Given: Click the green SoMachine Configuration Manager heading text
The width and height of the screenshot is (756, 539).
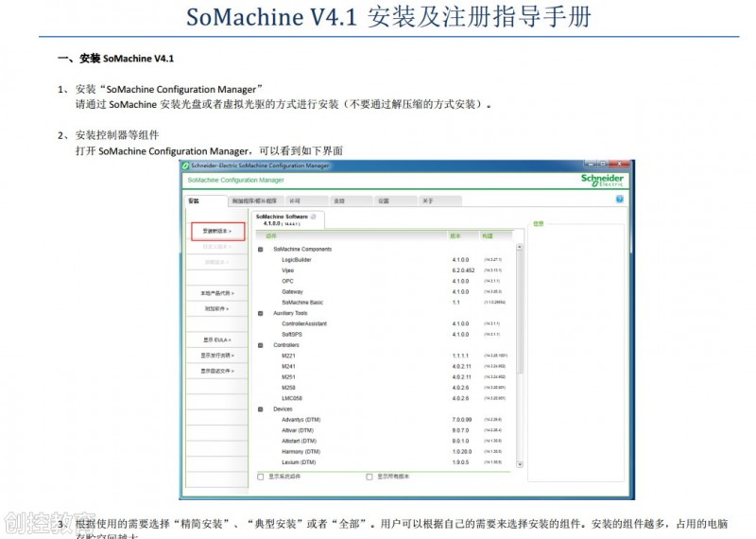Looking at the screenshot, I should (235, 180).
